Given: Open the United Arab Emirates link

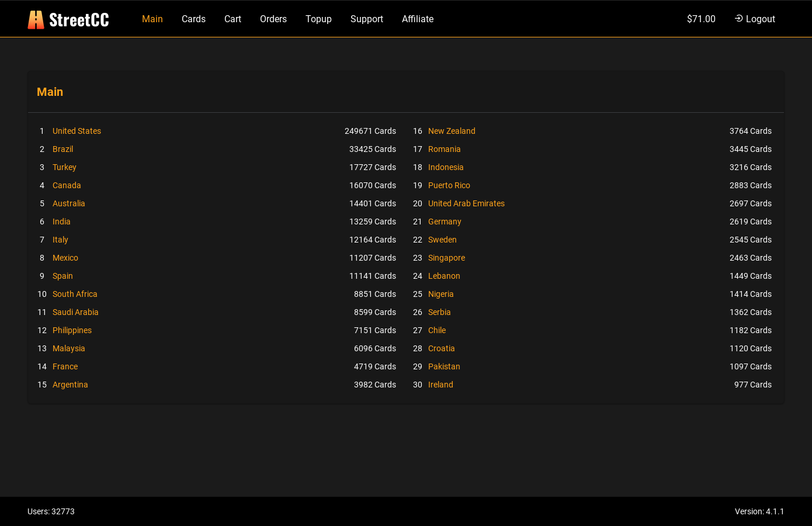Looking at the screenshot, I should (466, 203).
